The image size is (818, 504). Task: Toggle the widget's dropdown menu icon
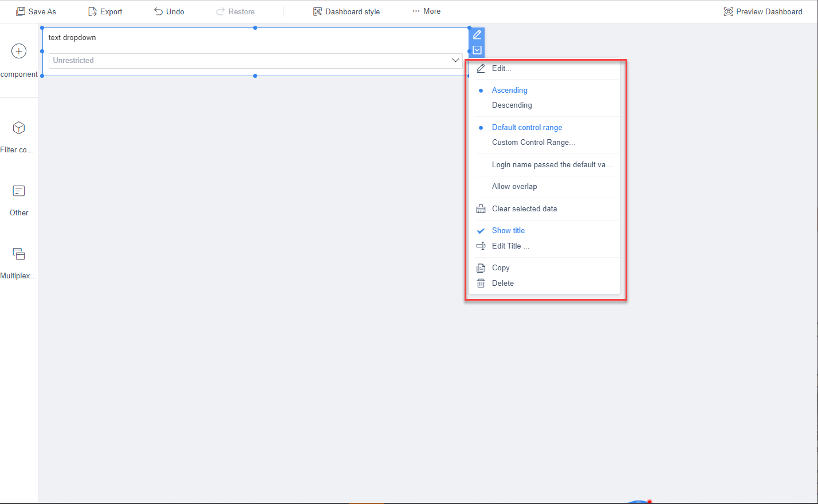[x=477, y=50]
